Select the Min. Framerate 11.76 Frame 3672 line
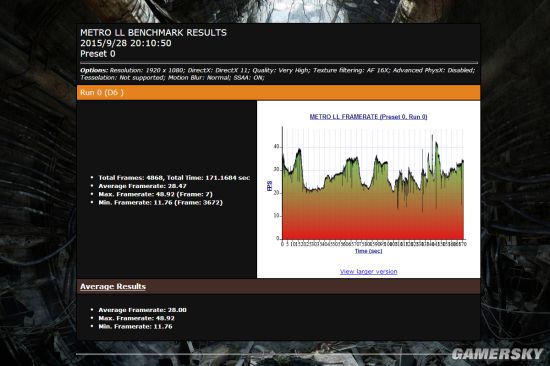 [160, 202]
